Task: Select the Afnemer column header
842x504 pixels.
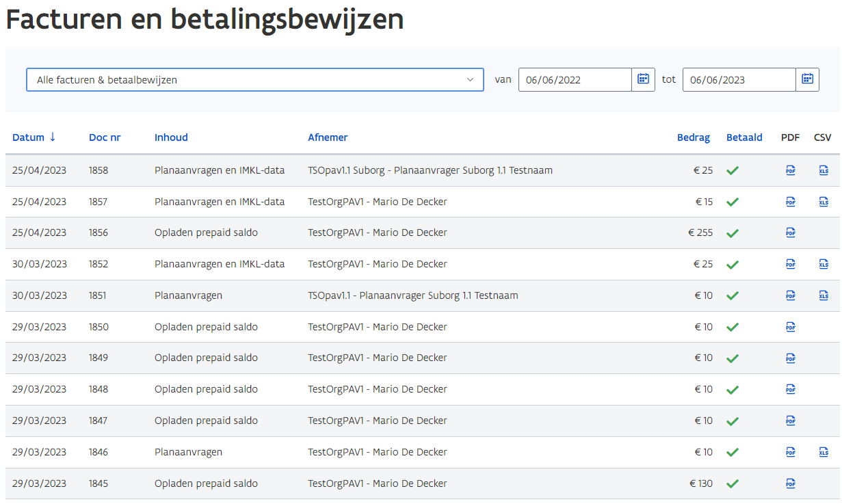Action: point(328,137)
